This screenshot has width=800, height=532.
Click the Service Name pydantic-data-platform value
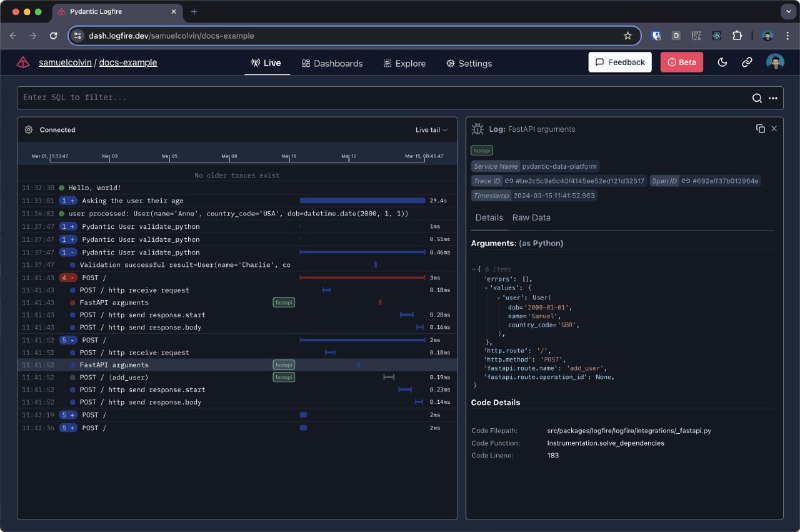coord(559,167)
